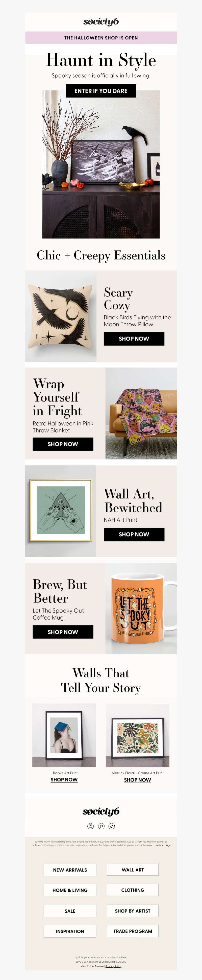Click the society6 logo in the header
The image size is (202, 980).
tap(101, 22)
